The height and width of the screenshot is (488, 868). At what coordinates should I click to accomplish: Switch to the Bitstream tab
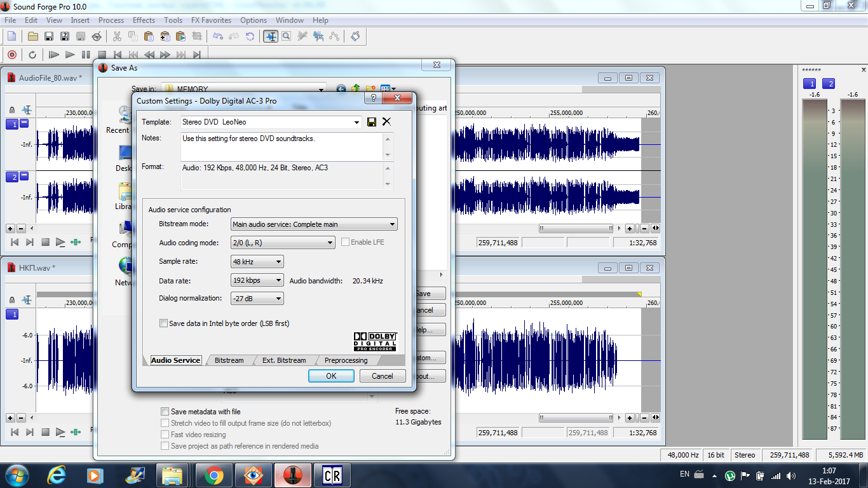229,360
